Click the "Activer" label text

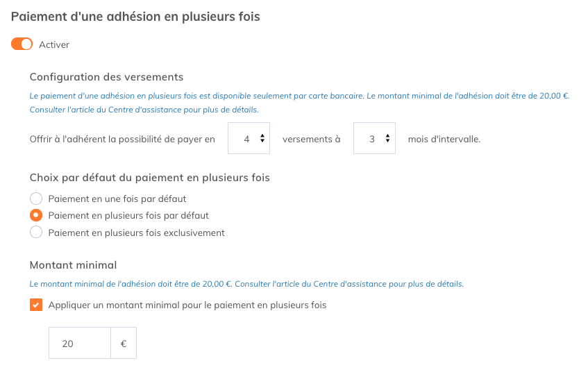click(54, 44)
